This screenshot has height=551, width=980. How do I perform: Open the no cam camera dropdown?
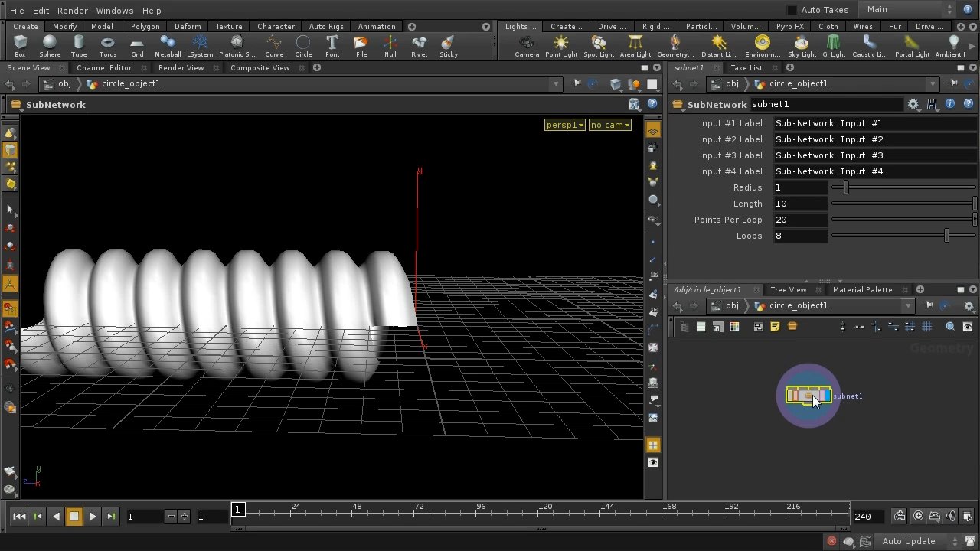(x=609, y=125)
